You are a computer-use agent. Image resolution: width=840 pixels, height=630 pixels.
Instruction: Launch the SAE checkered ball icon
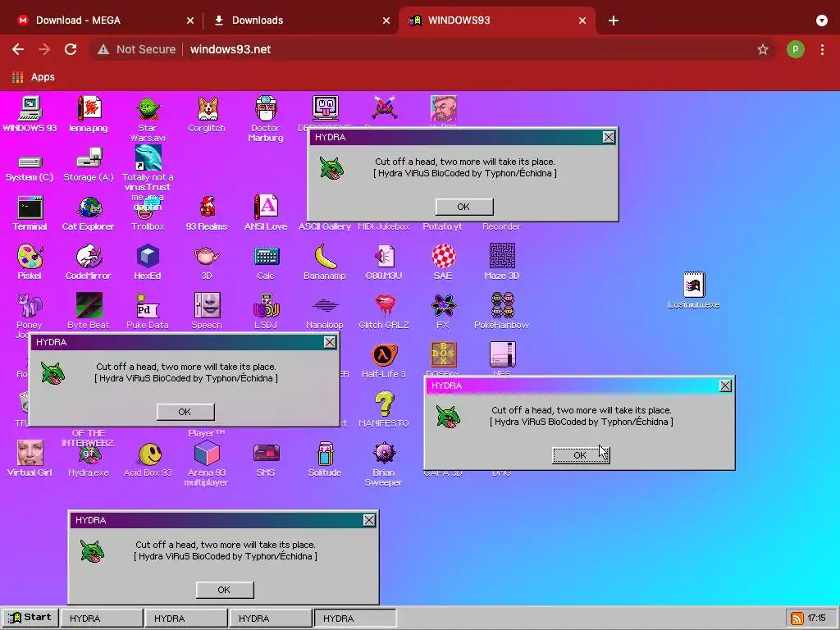(x=443, y=262)
